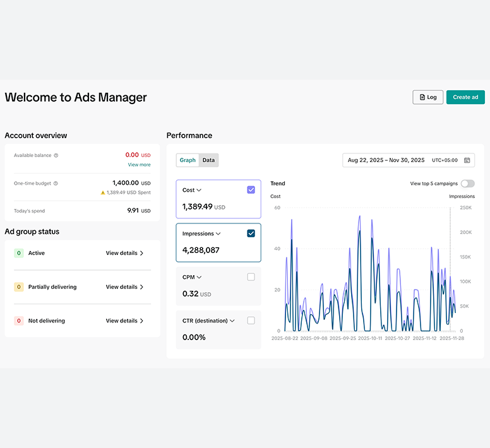The height and width of the screenshot is (448, 490).
Task: Click the Log button document icon
Action: click(x=422, y=97)
